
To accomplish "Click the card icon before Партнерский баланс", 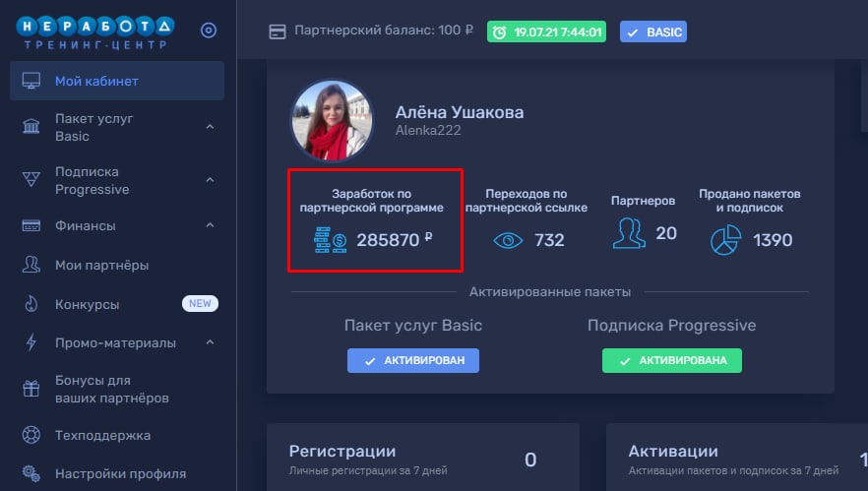I will (278, 31).
